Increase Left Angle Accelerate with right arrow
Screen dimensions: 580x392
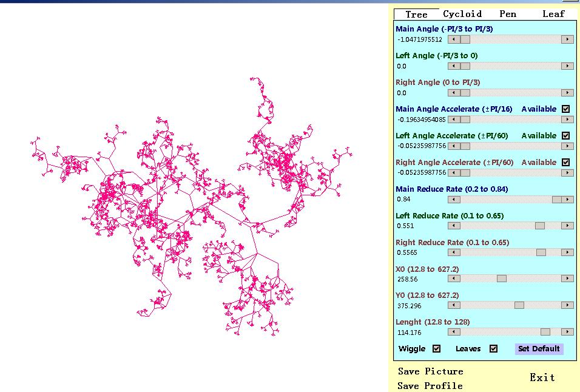567,146
